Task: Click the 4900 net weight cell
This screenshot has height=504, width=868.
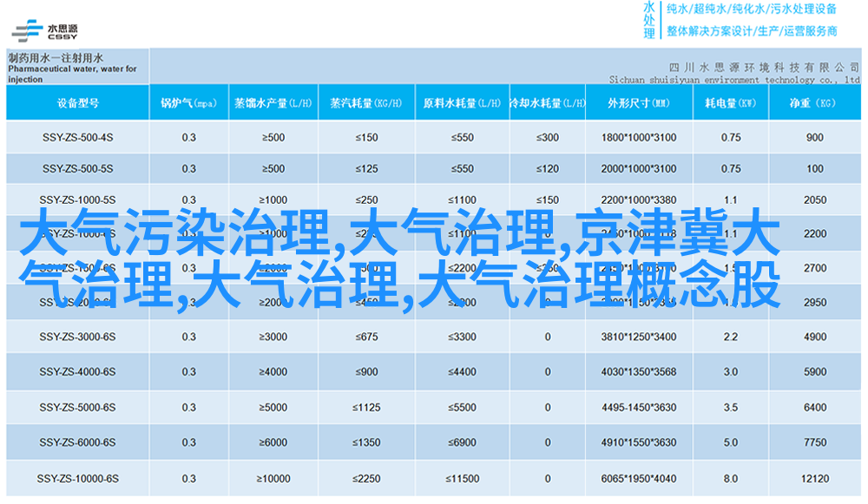Action: tap(815, 337)
